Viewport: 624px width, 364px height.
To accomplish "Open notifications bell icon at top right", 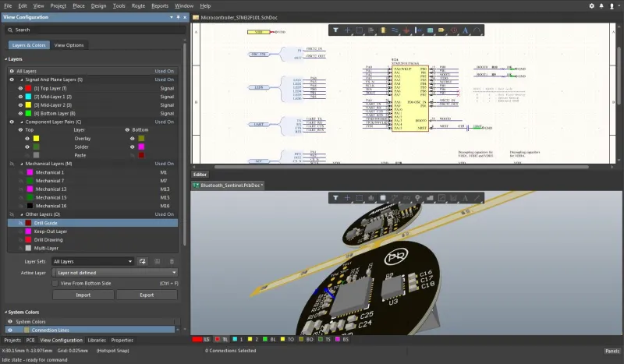I will 601,5.
